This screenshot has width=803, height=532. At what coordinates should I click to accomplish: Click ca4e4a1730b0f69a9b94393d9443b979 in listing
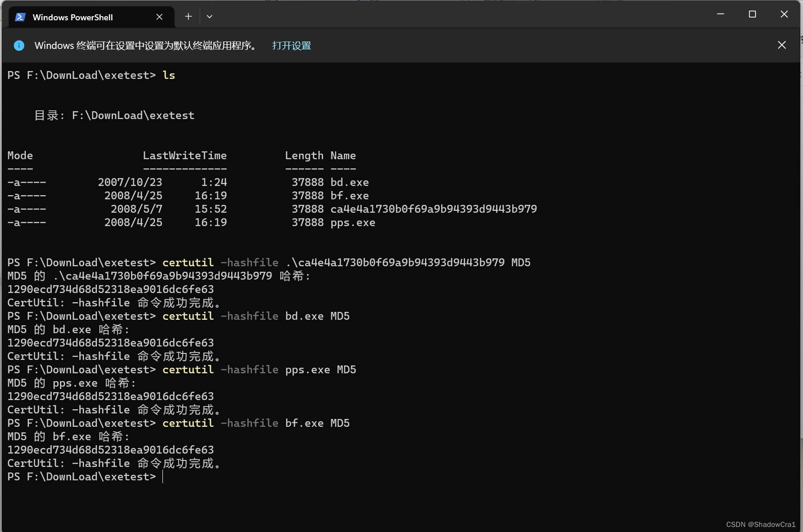tap(434, 209)
